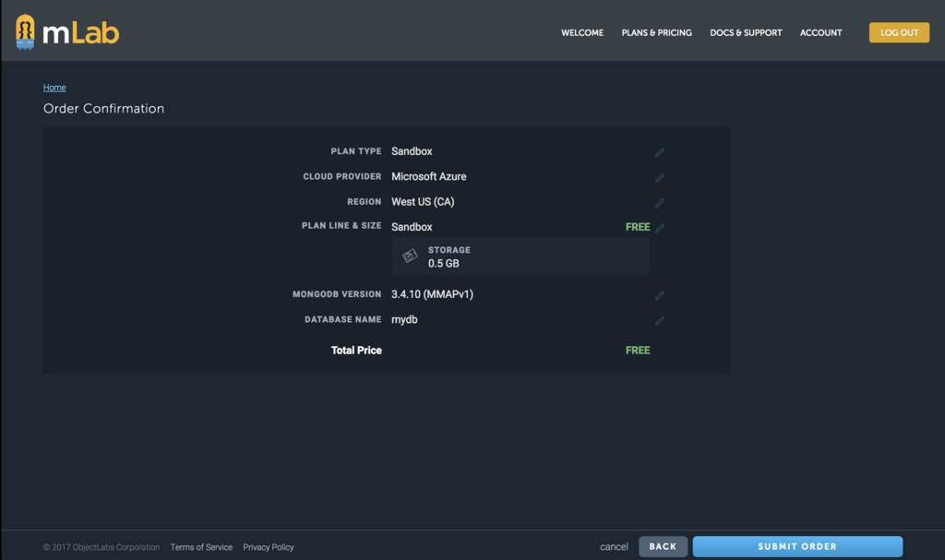Click the Storage disk icon

tap(410, 256)
